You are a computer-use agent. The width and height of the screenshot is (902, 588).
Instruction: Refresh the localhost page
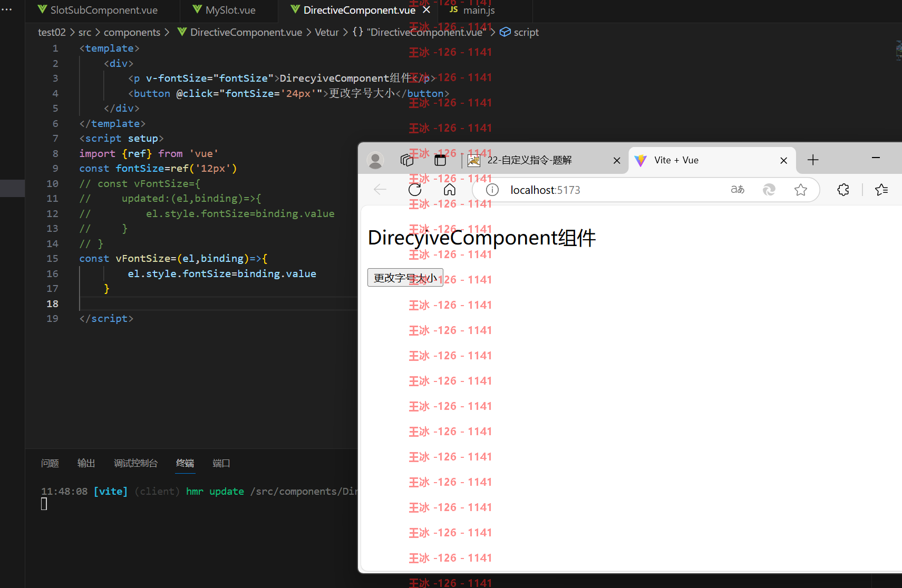[x=415, y=190]
